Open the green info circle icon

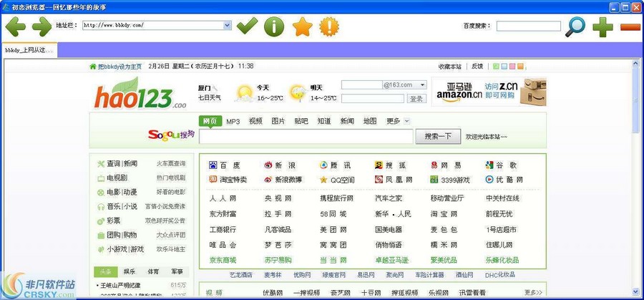coord(274,26)
